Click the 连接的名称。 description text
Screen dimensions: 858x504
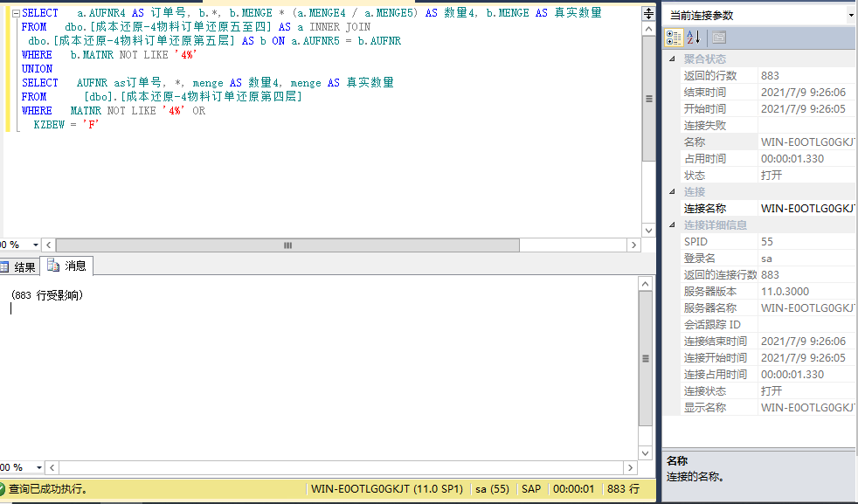695,477
